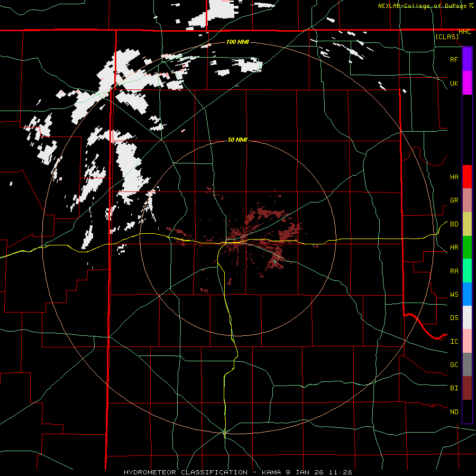Click the HR legend label
This screenshot has height=476, width=476.
point(454,248)
